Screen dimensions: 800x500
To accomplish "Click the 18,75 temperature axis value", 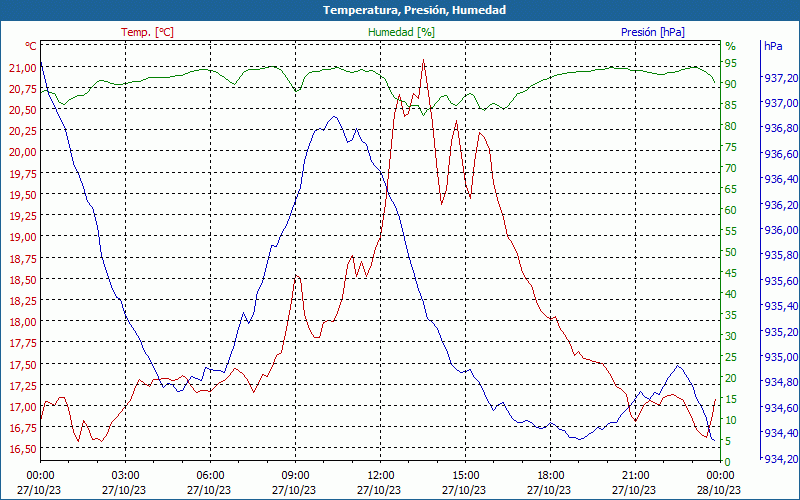I will pos(23,258).
